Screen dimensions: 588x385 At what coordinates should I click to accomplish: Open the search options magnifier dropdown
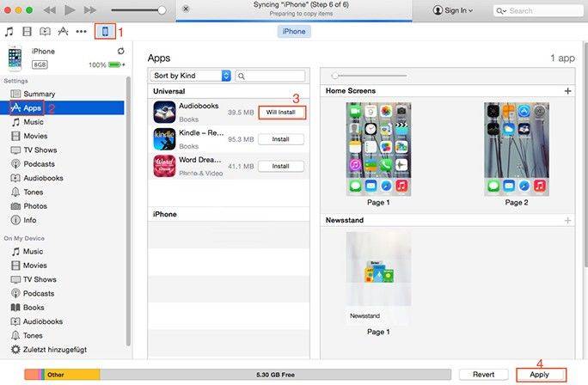pos(501,11)
